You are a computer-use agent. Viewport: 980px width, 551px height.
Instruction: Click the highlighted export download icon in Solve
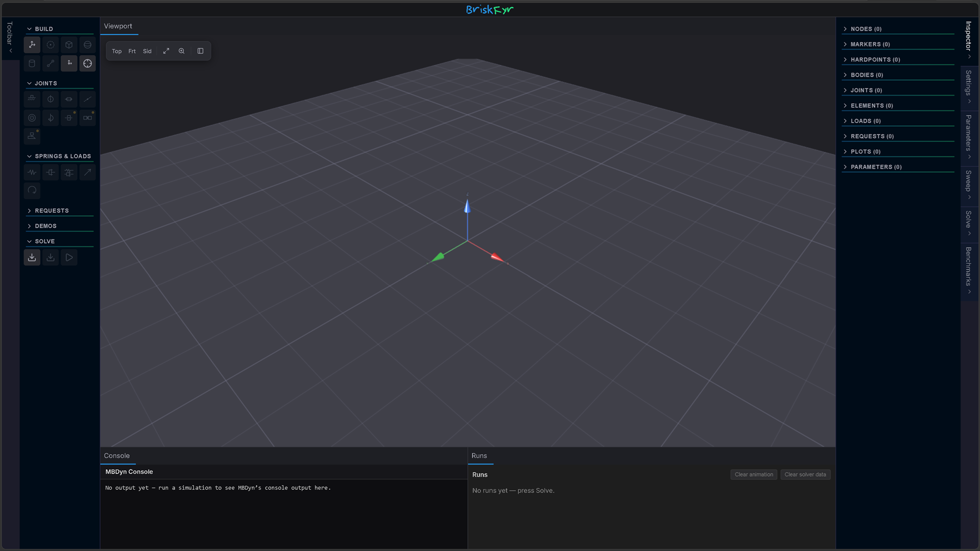32,258
